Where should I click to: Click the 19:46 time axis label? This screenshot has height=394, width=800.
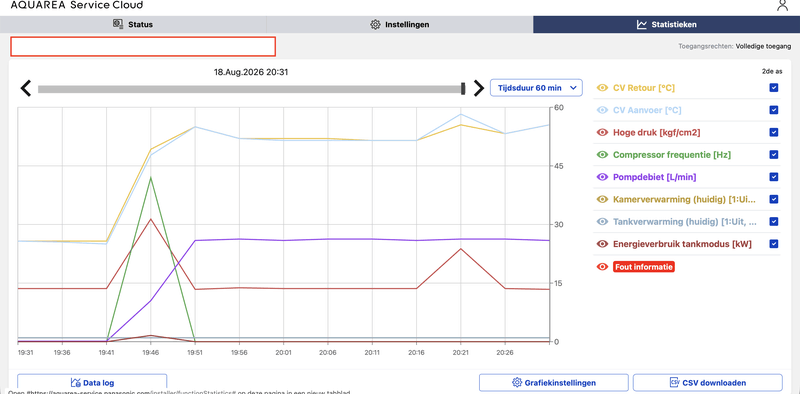[150, 352]
